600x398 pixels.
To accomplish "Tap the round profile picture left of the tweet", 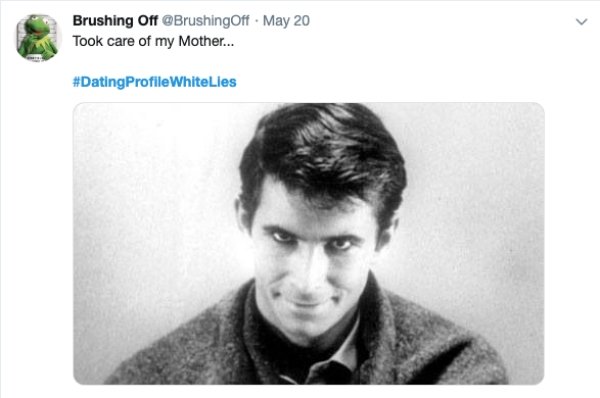I will point(37,38).
